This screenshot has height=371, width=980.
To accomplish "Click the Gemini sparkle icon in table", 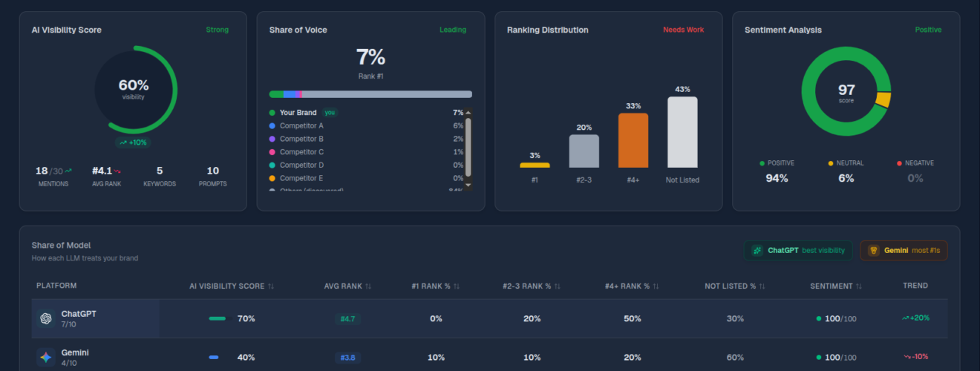I will pyautogui.click(x=46, y=357).
